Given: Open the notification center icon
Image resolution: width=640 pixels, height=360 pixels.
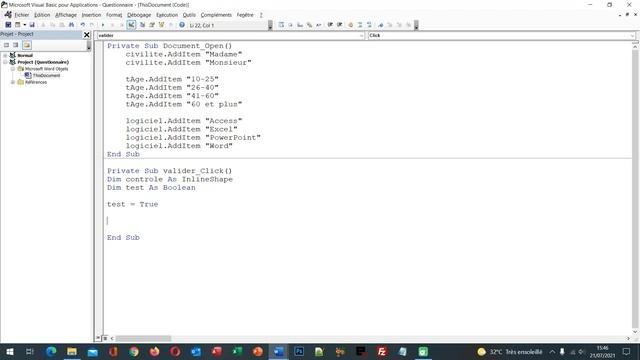Looking at the screenshot, I should tap(627, 351).
